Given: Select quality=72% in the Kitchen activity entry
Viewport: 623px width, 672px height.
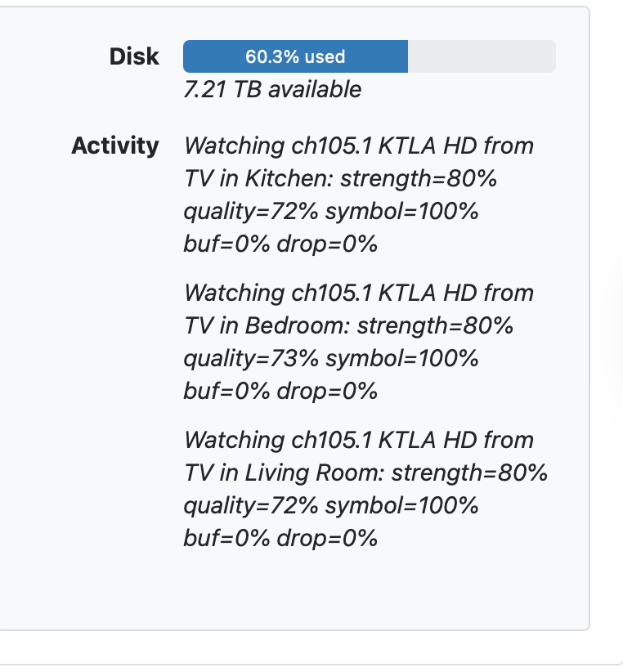Looking at the screenshot, I should 251,212.
